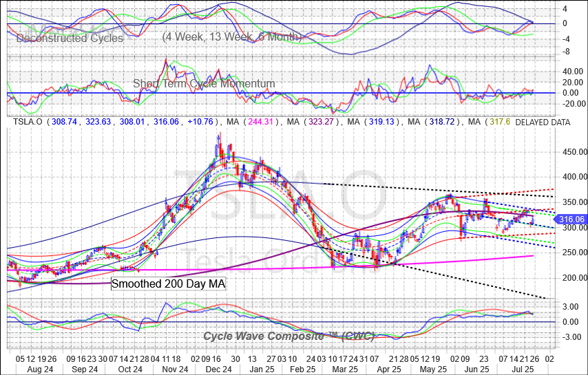
Task: Click the 350.00 price axis label
Action: (574, 202)
